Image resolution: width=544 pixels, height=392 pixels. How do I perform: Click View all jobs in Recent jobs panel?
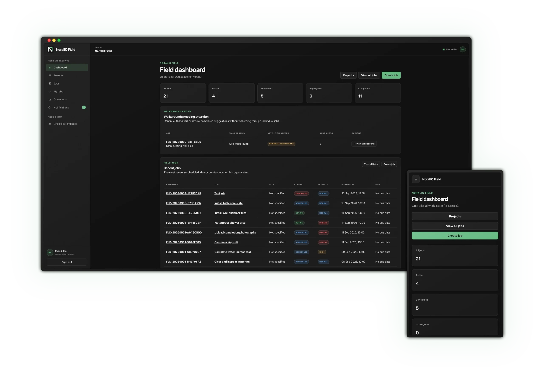point(371,164)
